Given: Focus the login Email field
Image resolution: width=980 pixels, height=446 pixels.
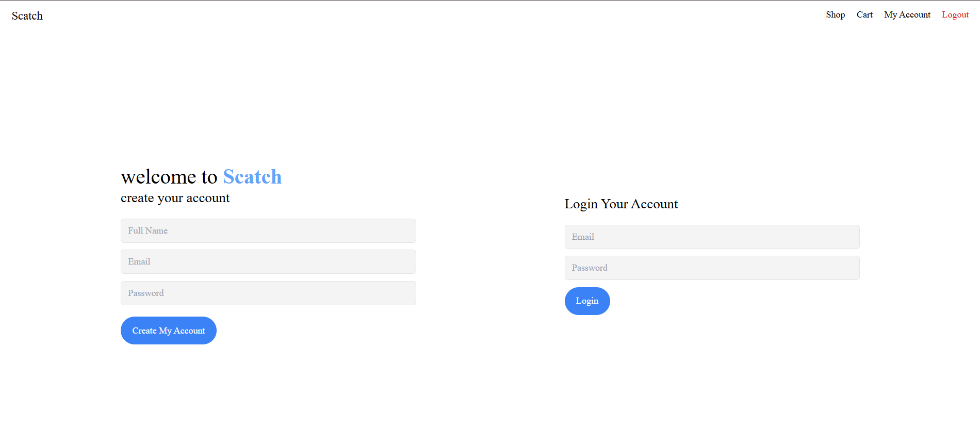Looking at the screenshot, I should coord(712,237).
